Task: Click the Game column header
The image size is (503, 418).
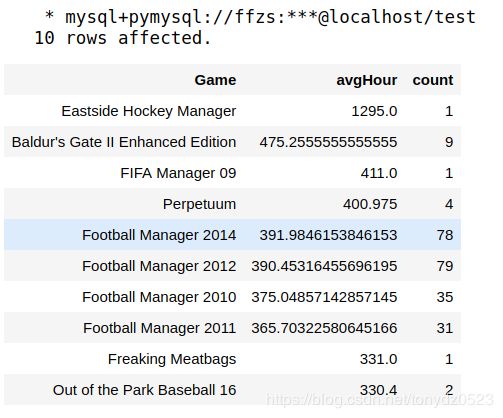Action: click(215, 80)
